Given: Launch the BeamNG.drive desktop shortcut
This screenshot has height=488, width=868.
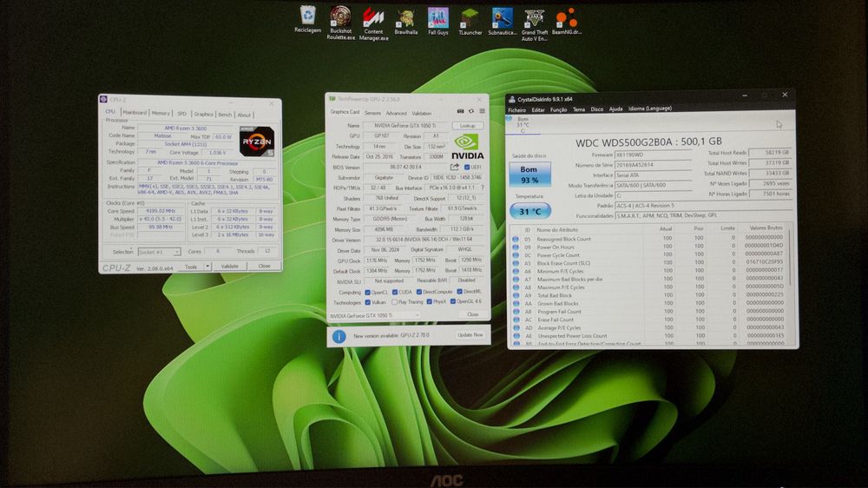Looking at the screenshot, I should click(566, 22).
